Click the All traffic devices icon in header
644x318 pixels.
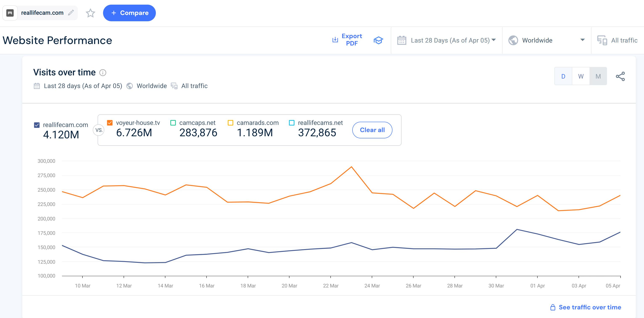click(x=602, y=40)
